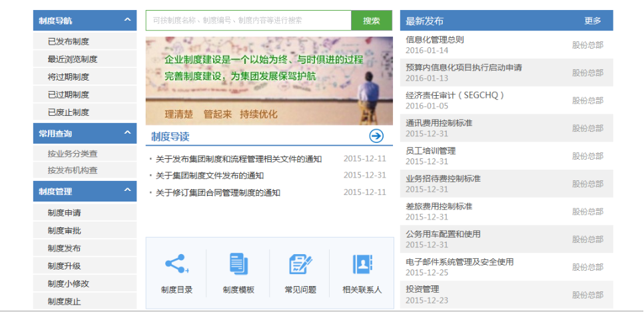Open 最近浏览制度 menu item
Screen dimensions: 644x312
point(72,59)
